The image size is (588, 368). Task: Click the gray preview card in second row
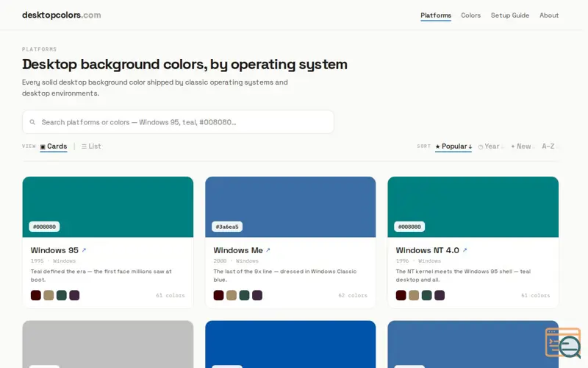108,344
